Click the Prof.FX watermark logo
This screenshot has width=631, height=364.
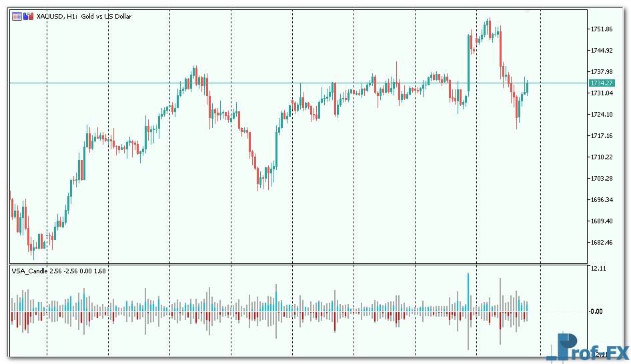click(587, 347)
